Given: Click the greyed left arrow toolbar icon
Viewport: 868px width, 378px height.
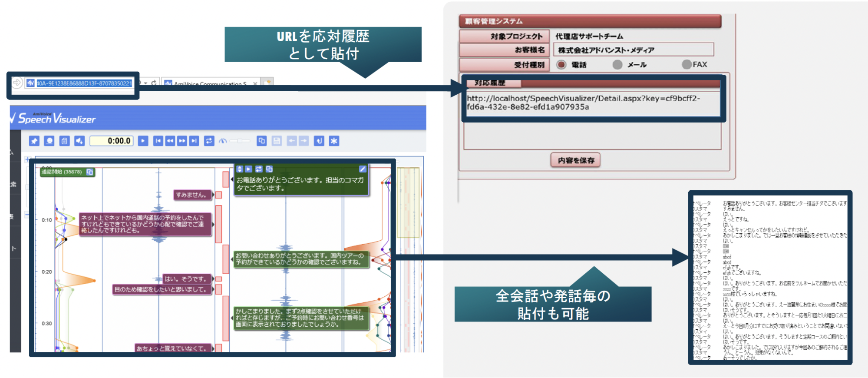Looking at the screenshot, I should click(x=292, y=141).
